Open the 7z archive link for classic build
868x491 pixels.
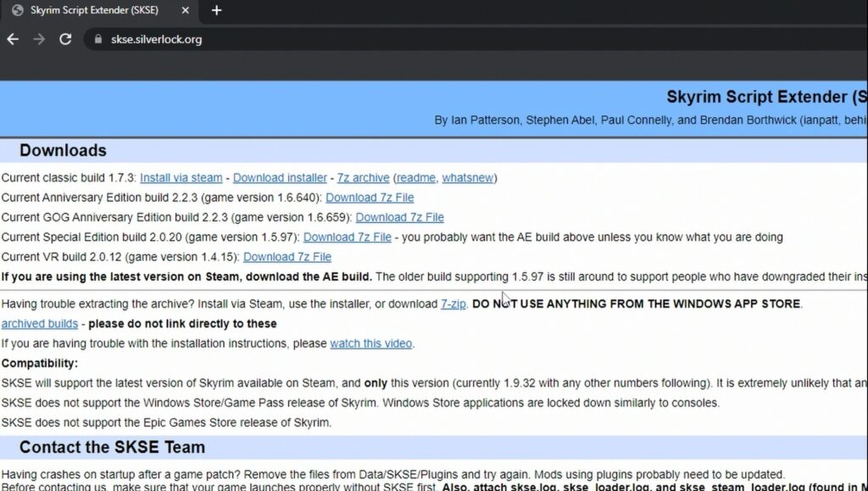(363, 178)
